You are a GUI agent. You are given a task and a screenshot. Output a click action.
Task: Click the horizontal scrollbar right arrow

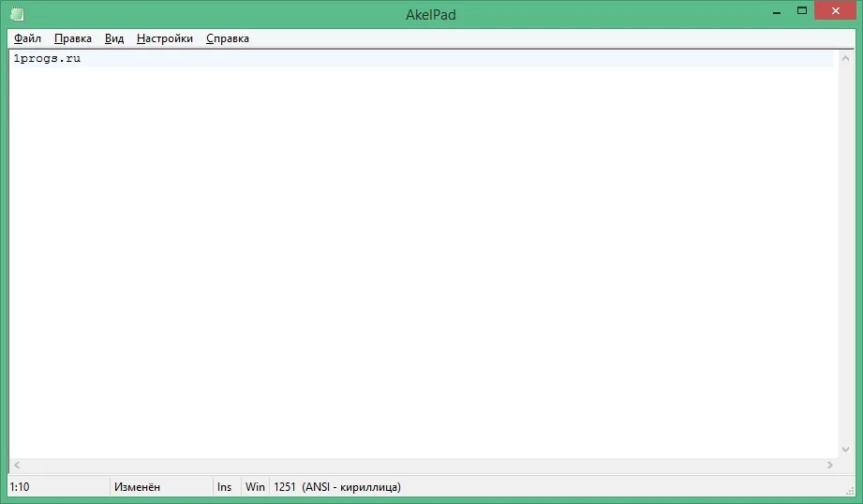829,465
